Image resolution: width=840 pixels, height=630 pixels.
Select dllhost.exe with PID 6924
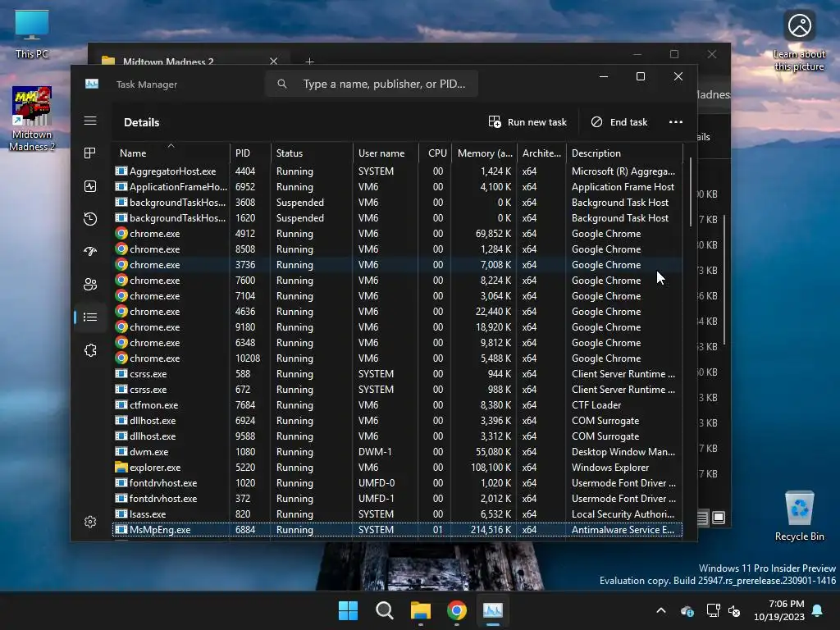[397, 421]
